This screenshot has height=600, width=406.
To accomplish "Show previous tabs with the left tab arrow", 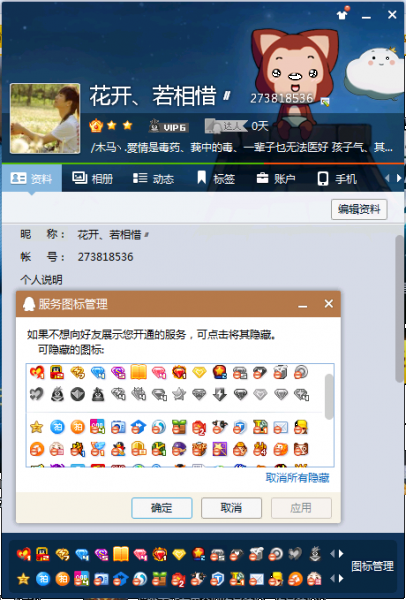I will point(387,178).
